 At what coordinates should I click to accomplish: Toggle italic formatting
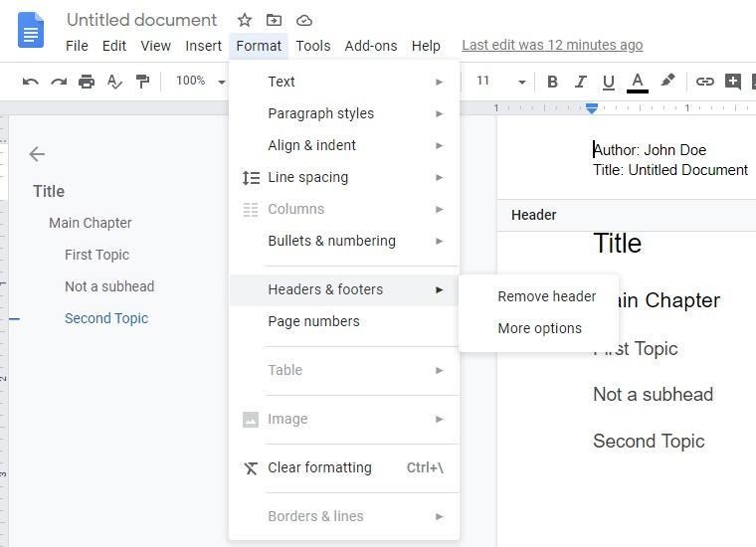point(580,82)
